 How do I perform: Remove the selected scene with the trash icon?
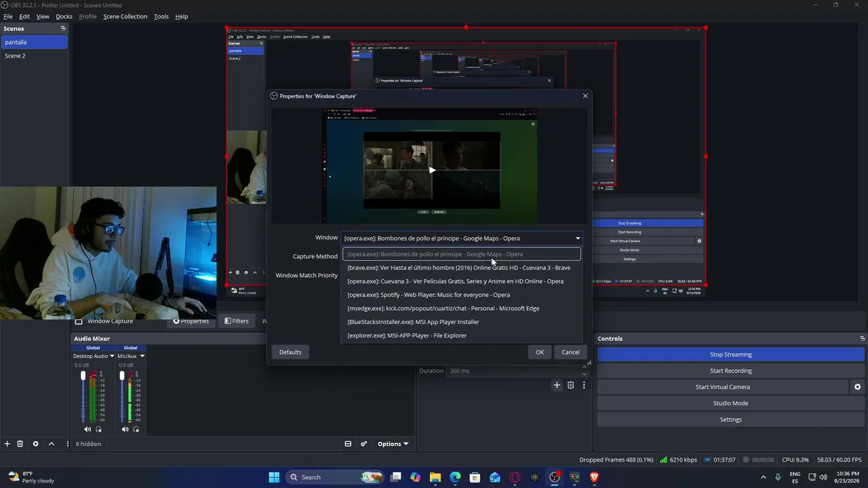coord(20,444)
